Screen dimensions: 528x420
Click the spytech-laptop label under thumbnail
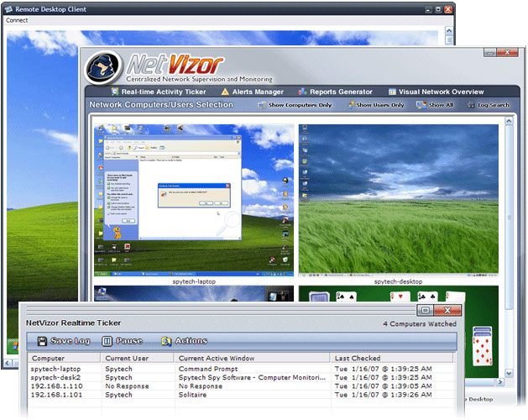[x=194, y=281]
